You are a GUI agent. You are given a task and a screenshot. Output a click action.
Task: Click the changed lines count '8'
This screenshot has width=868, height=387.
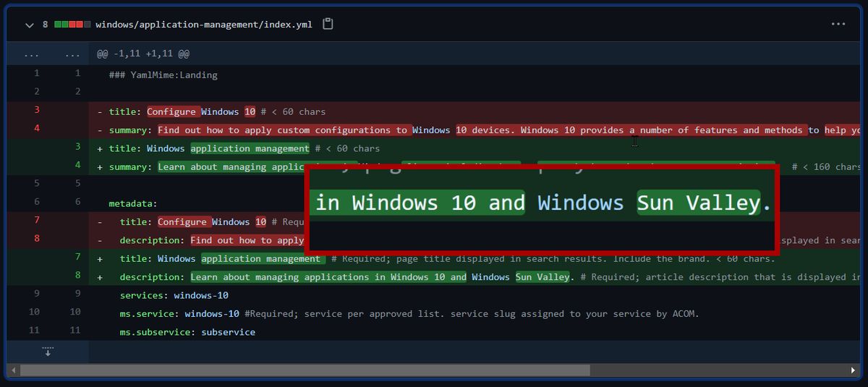(x=45, y=24)
